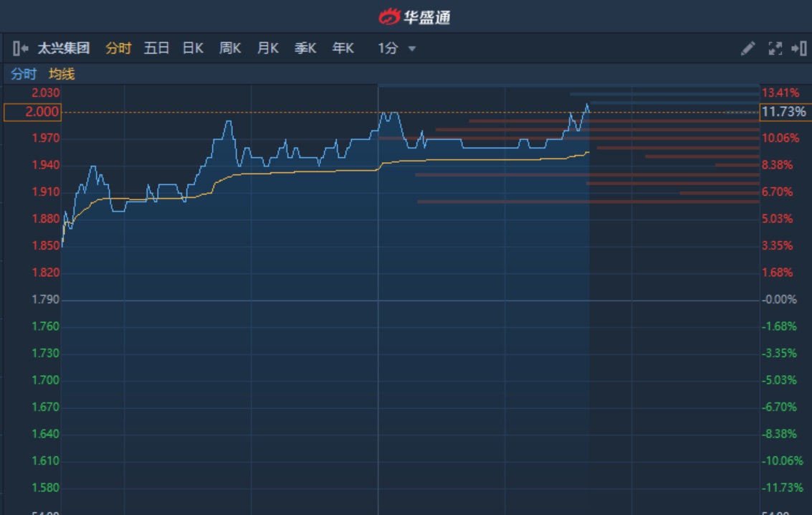Click the 太兴集团 stock name

(x=64, y=49)
